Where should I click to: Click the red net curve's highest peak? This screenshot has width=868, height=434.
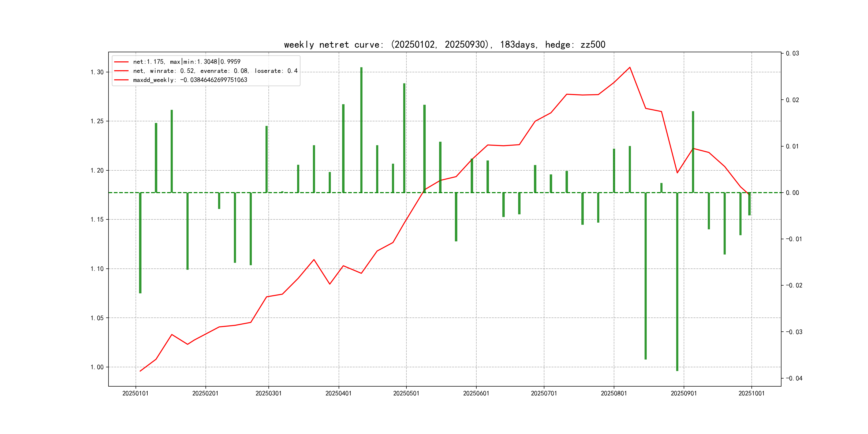pos(630,68)
